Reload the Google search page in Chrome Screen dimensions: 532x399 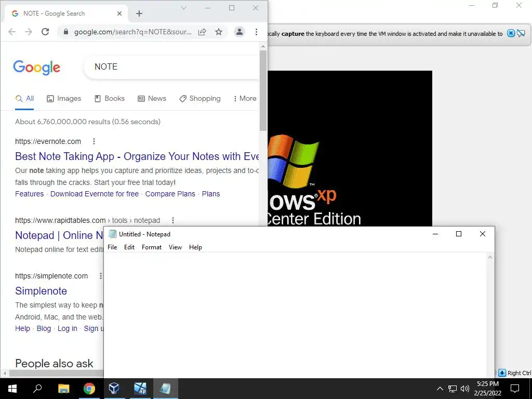(x=45, y=32)
